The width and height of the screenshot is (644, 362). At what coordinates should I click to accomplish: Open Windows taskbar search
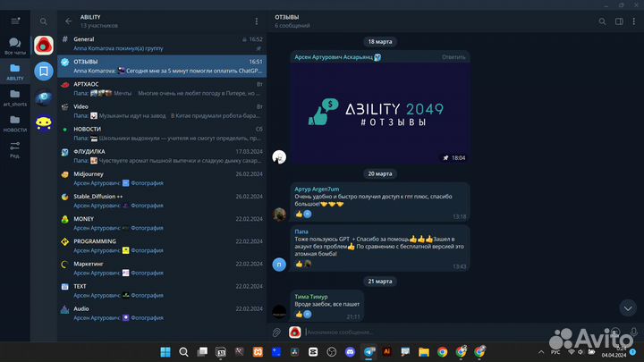click(x=183, y=352)
